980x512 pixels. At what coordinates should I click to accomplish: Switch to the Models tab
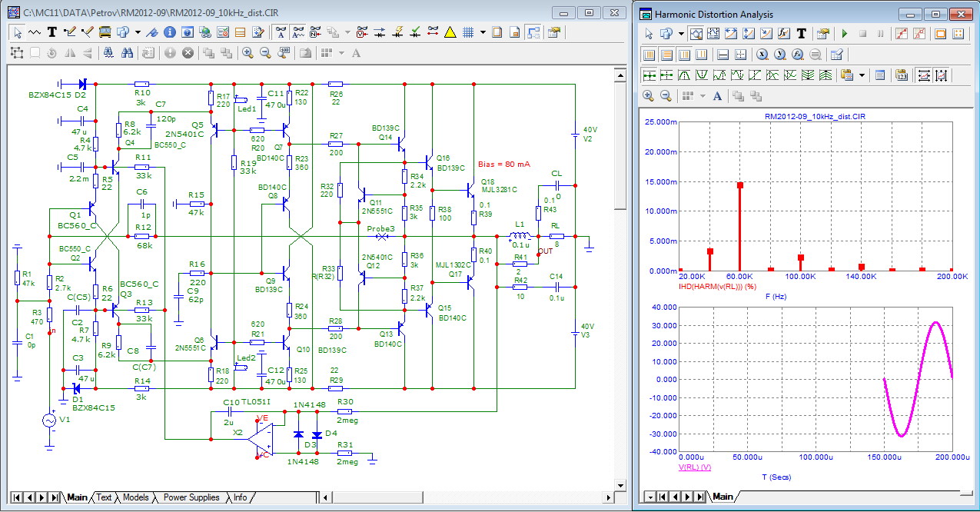[135, 497]
